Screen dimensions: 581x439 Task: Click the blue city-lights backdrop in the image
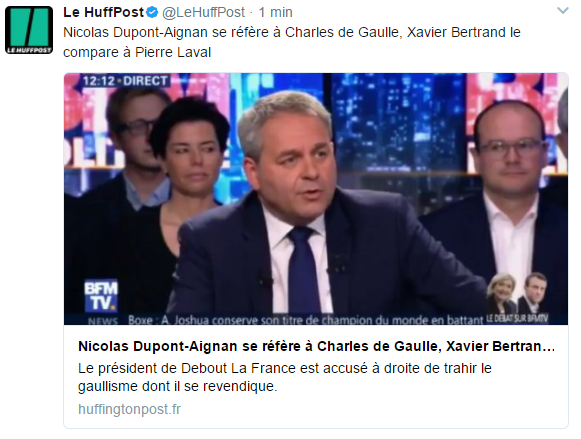398,122
